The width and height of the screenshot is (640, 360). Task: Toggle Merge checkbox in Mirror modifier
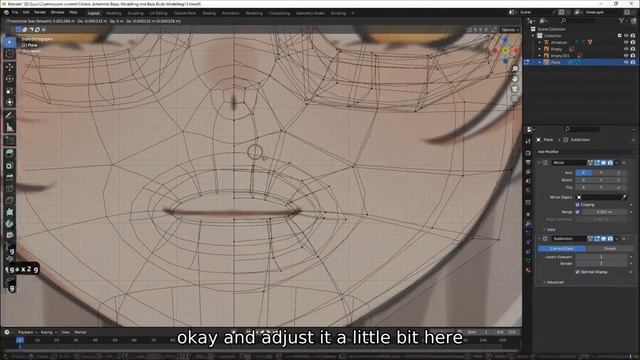point(578,212)
